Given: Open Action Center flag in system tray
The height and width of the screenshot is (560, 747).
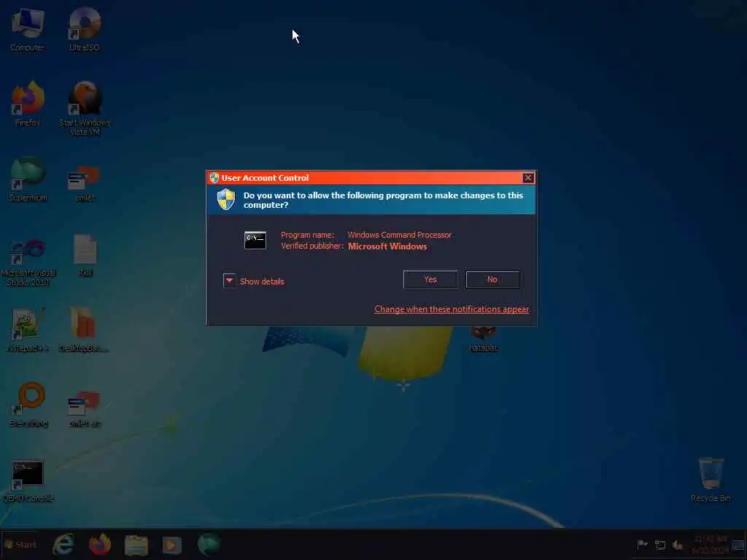Looking at the screenshot, I should pos(642,544).
